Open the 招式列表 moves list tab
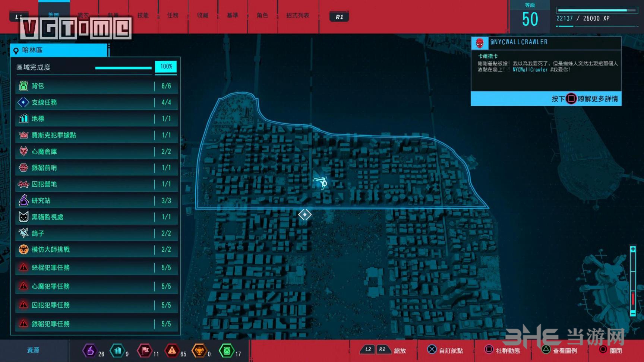The image size is (644, 362). 298,15
